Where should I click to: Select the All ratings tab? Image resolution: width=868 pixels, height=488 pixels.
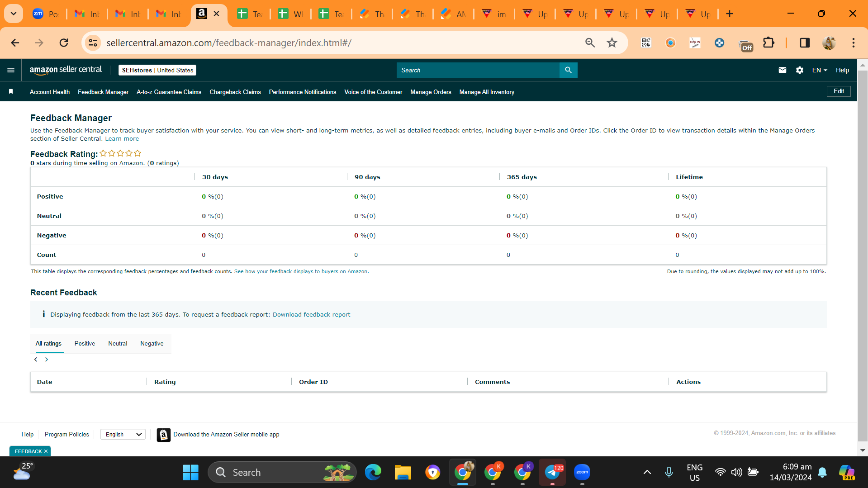coord(48,344)
